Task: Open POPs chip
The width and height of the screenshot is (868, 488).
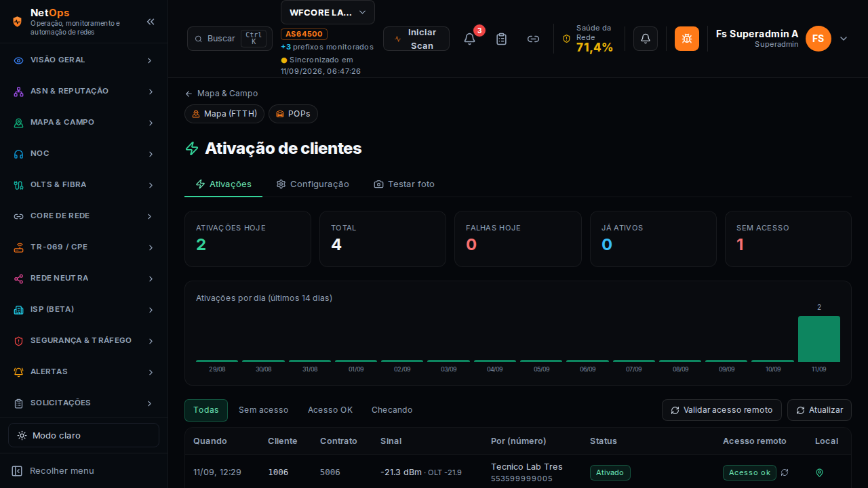Action: [293, 114]
